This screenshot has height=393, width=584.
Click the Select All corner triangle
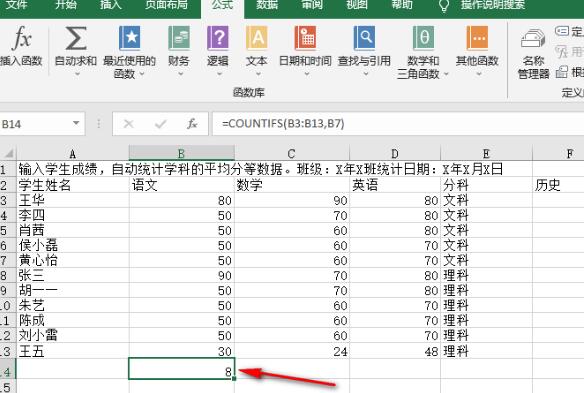[x=9, y=153]
